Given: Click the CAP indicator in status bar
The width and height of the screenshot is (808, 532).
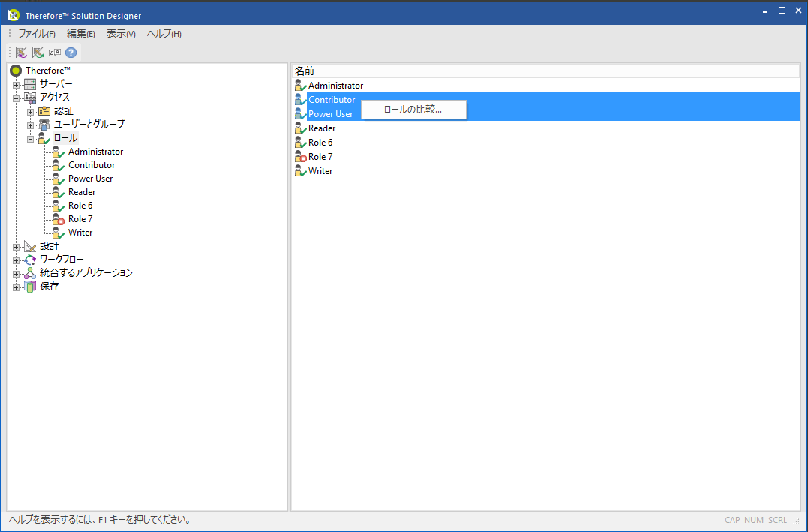Looking at the screenshot, I should pos(732,520).
